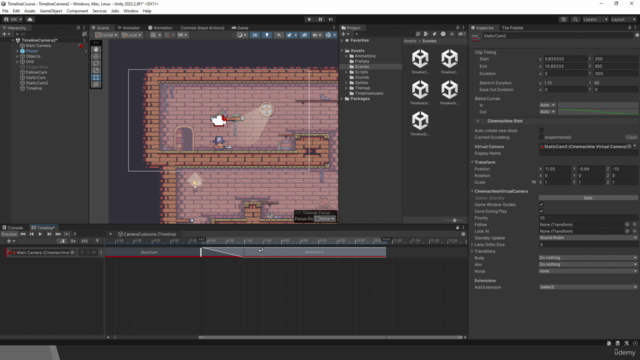Select the Move tool in Scene toolbar
Screen dimensions: 640x360
[x=96, y=56]
